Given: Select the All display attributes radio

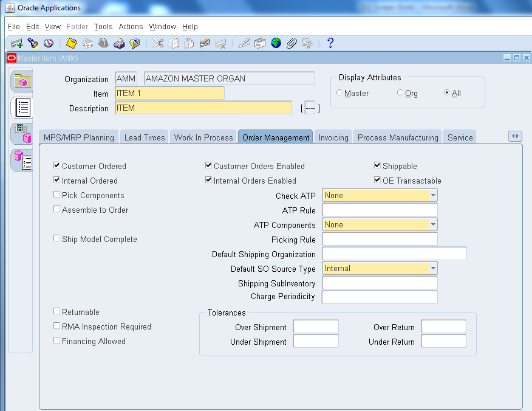Looking at the screenshot, I should pos(447,92).
